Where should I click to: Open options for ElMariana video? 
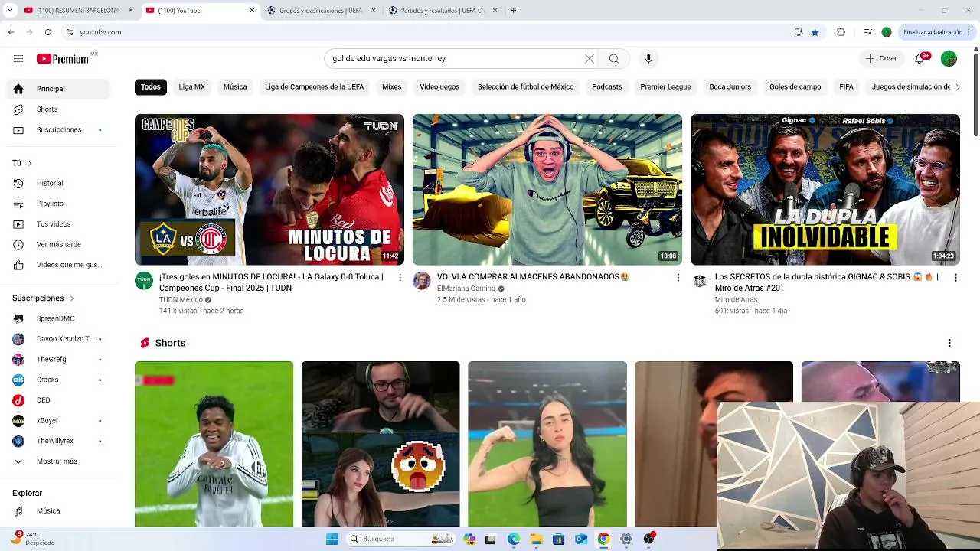[x=678, y=278]
